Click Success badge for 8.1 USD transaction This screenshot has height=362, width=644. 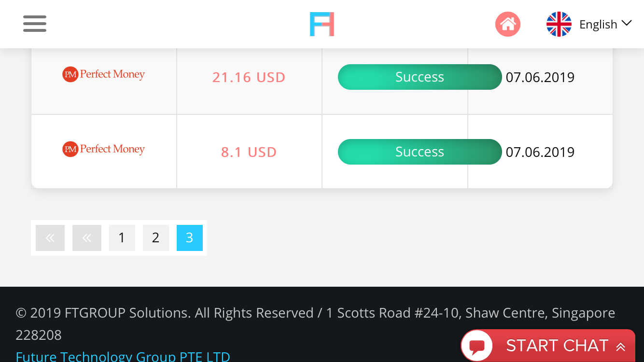click(420, 152)
